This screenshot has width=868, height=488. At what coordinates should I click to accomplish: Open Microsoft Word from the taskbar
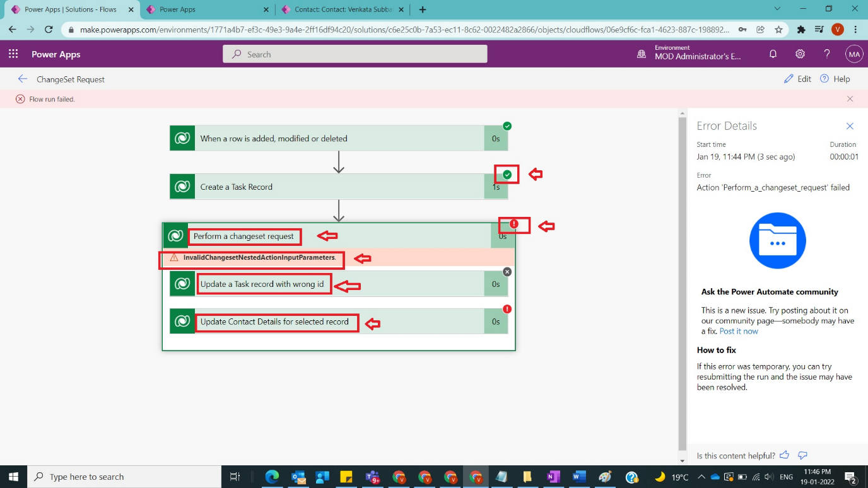point(578,476)
